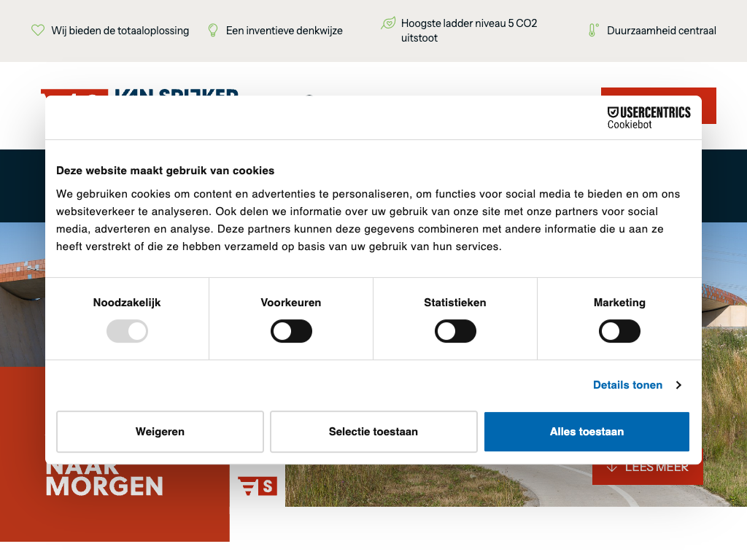Viewport: 747px width, 560px height.
Task: Click the Usercentrics Cookiebot logo
Action: pos(649,117)
